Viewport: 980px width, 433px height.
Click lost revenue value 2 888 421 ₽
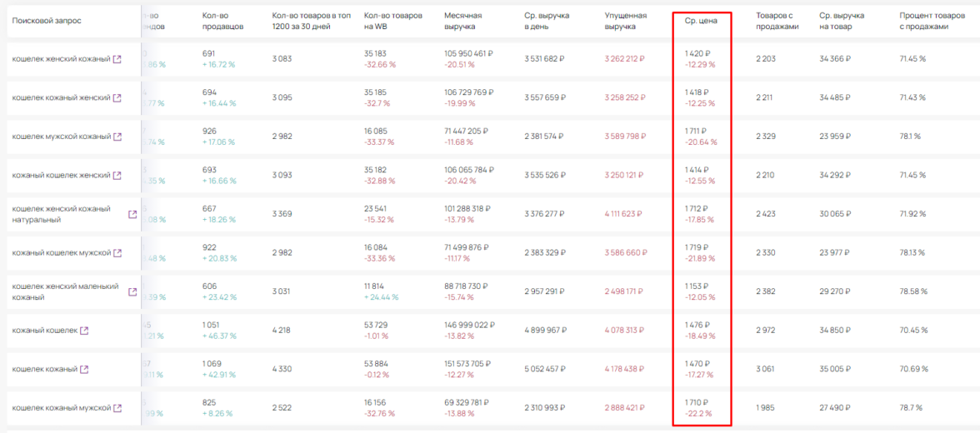coord(624,408)
